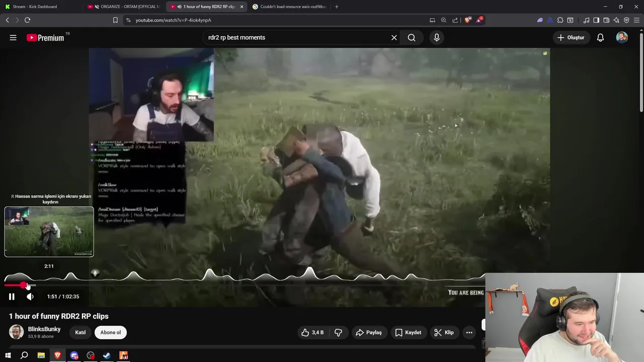Open more actions three-dot menu

pyautogui.click(x=469, y=332)
